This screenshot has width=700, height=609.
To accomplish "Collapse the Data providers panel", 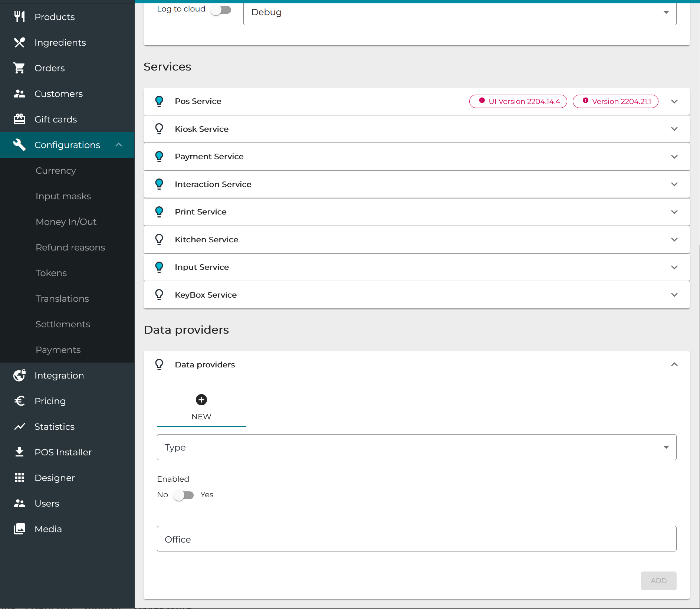I will click(x=674, y=364).
